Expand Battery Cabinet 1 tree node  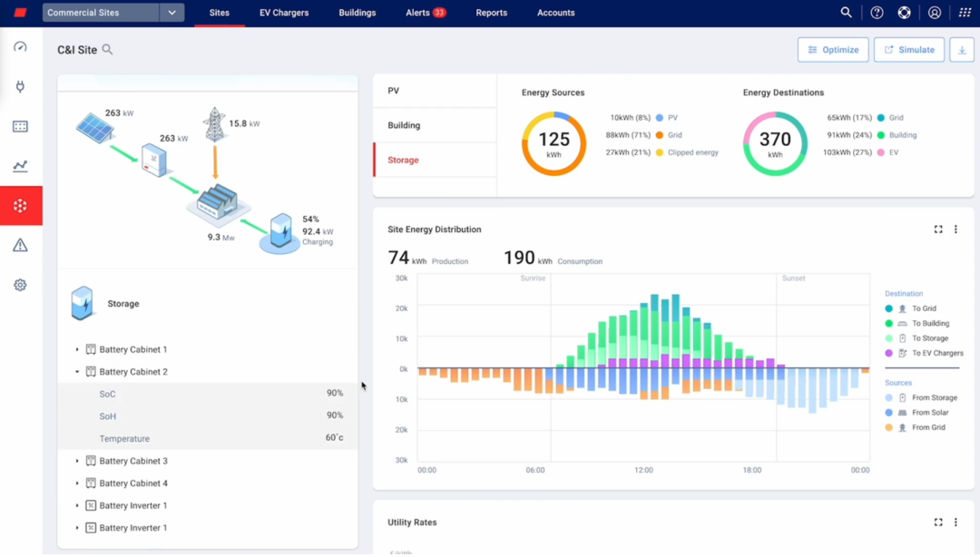(x=77, y=349)
